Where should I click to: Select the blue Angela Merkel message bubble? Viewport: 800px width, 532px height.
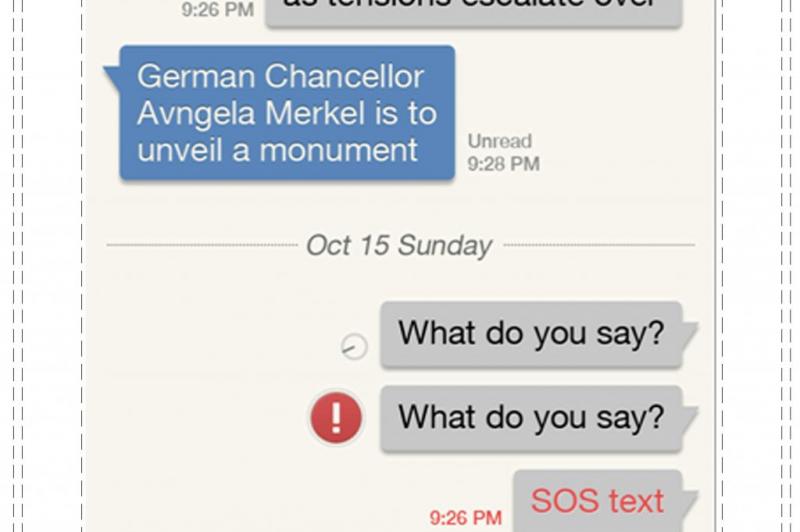click(x=287, y=113)
